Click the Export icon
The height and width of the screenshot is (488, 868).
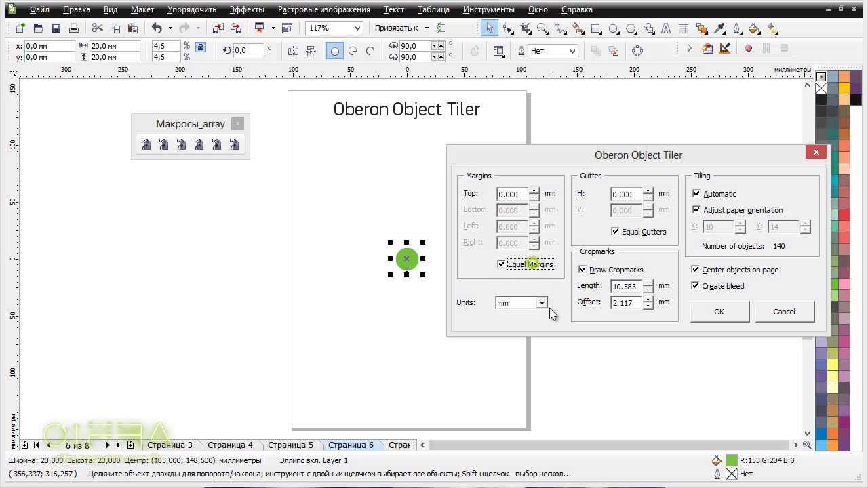pyautogui.click(x=236, y=28)
